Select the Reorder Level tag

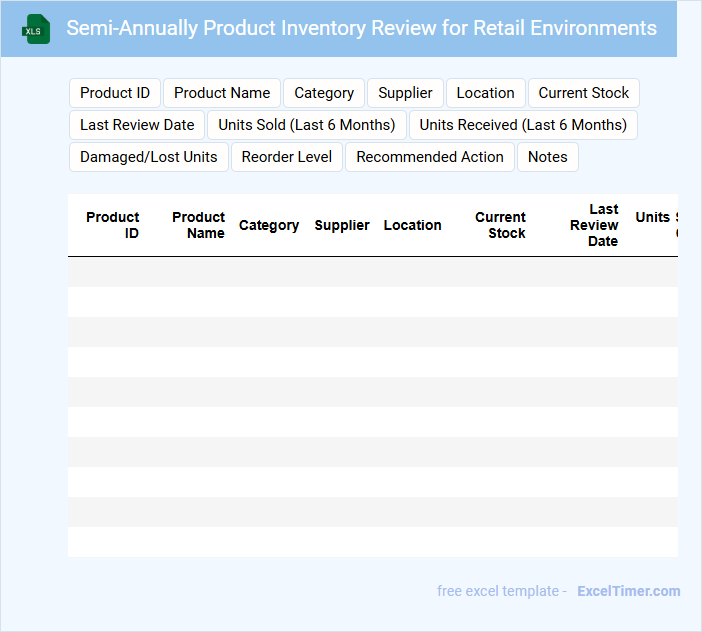coord(287,157)
